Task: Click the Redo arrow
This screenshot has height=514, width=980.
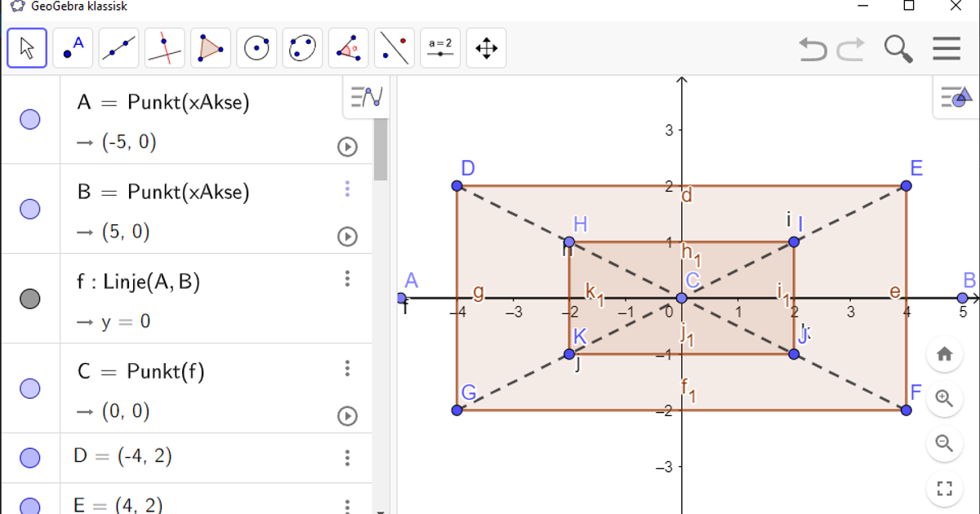Action: click(x=850, y=49)
